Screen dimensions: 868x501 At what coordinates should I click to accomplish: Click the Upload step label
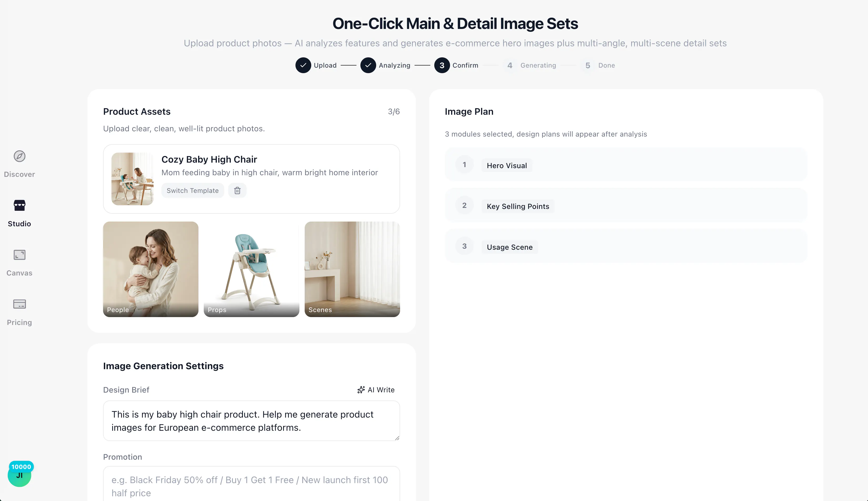pyautogui.click(x=325, y=65)
